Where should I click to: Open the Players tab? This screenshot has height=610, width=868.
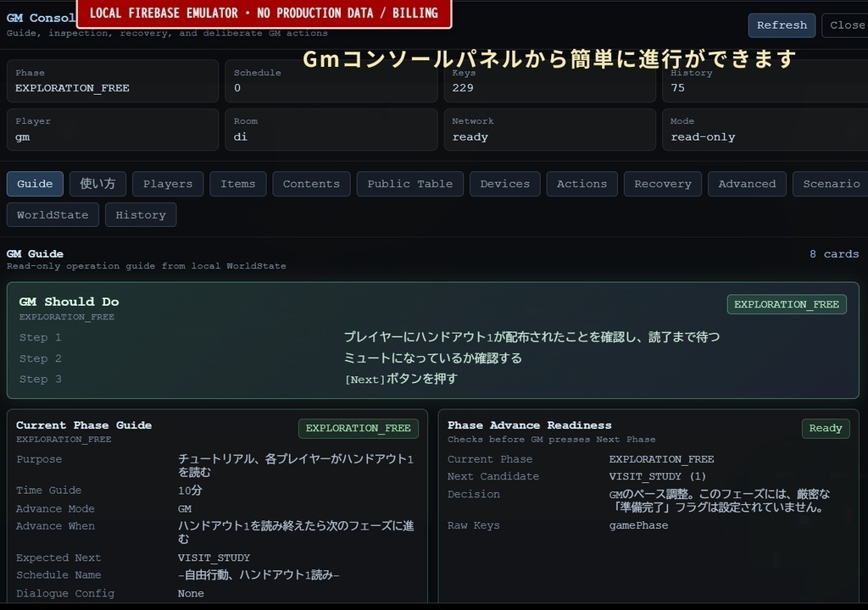(x=168, y=184)
